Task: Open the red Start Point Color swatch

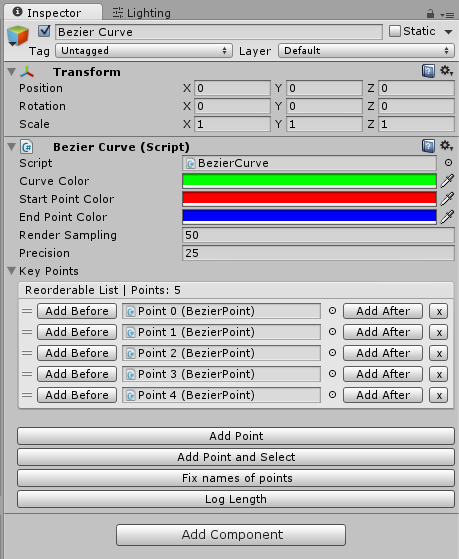Action: click(x=309, y=199)
